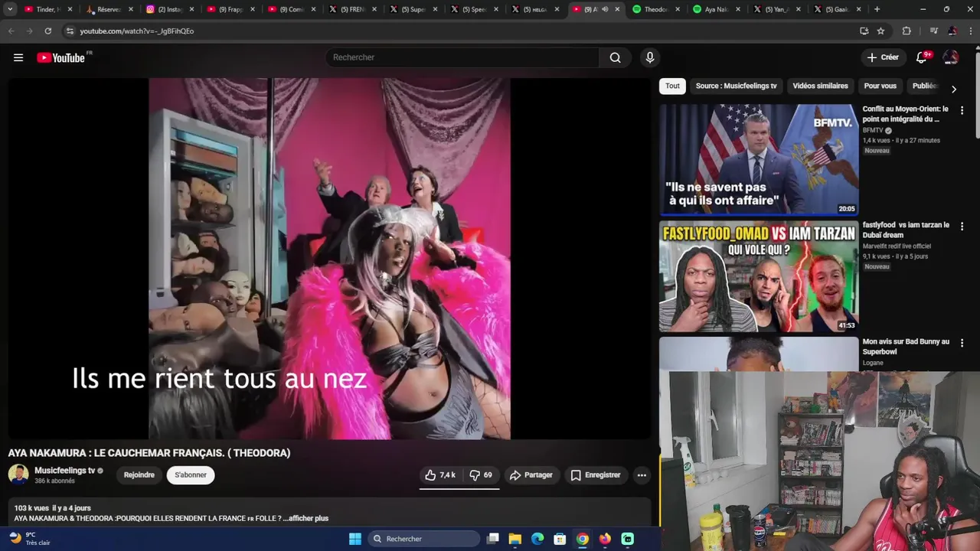Open the fastlyfood vs iam tarzan video title

tap(906, 230)
